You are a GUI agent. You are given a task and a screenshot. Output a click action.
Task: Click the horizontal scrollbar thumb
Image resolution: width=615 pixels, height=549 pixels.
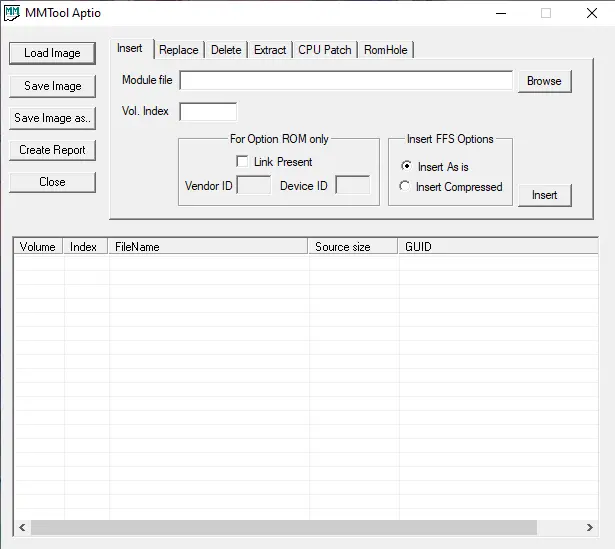284,527
